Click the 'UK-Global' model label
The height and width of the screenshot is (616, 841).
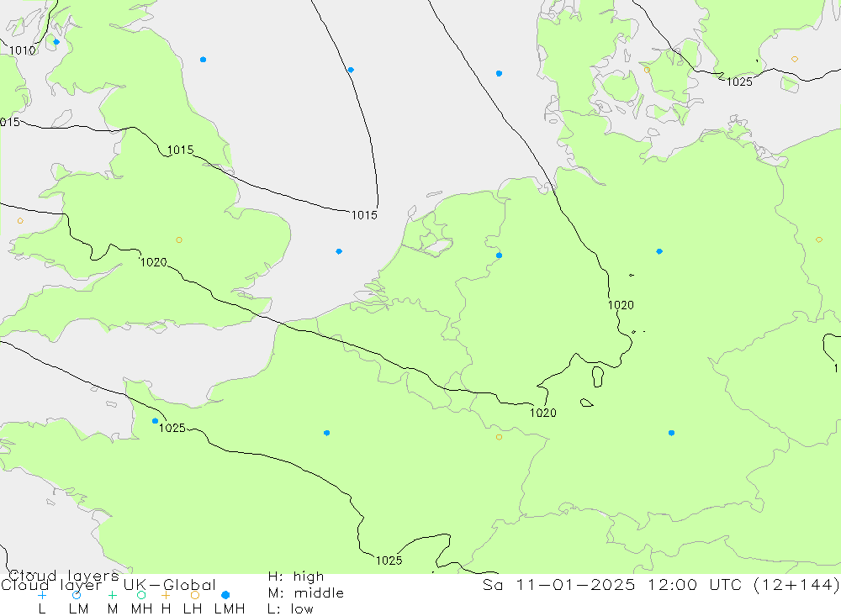[170, 585]
